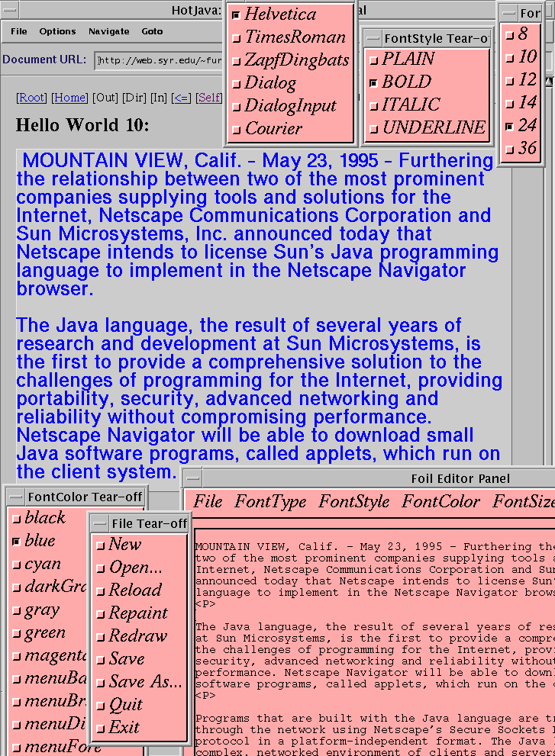The image size is (555, 756).
Task: Open FontSize menu in Foil Editor
Action: pyautogui.click(x=523, y=502)
